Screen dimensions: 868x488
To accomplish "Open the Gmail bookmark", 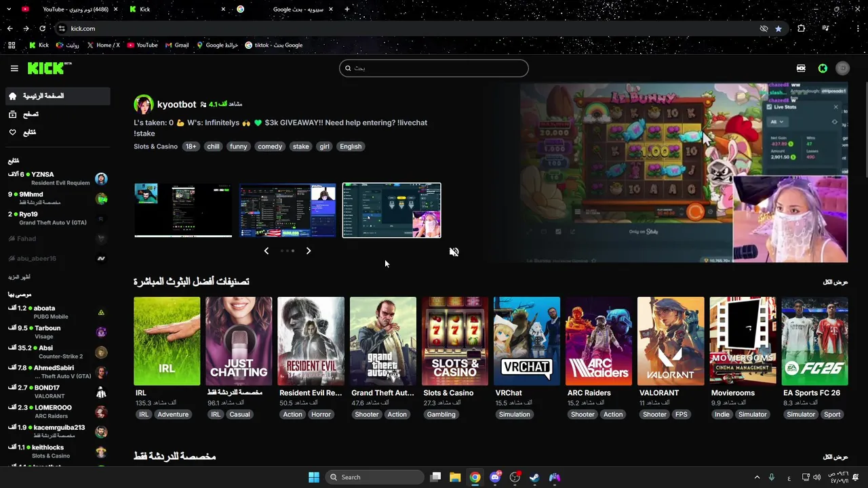I will pyautogui.click(x=177, y=45).
